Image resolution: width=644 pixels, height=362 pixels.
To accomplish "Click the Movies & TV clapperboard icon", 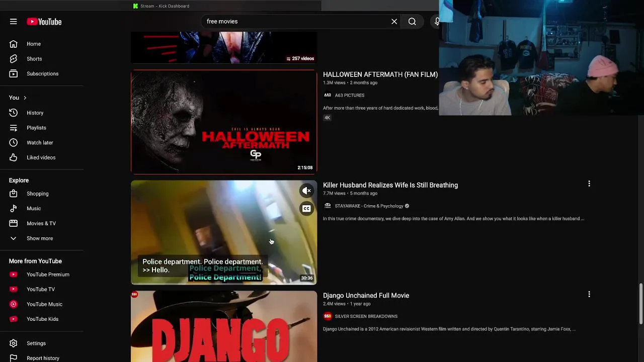I will [14, 223].
